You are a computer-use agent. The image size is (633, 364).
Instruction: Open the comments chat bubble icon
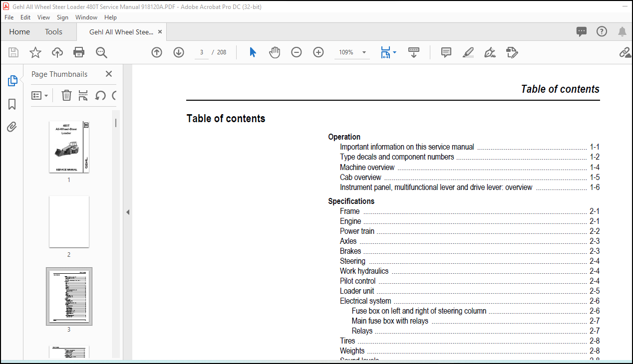click(x=582, y=32)
